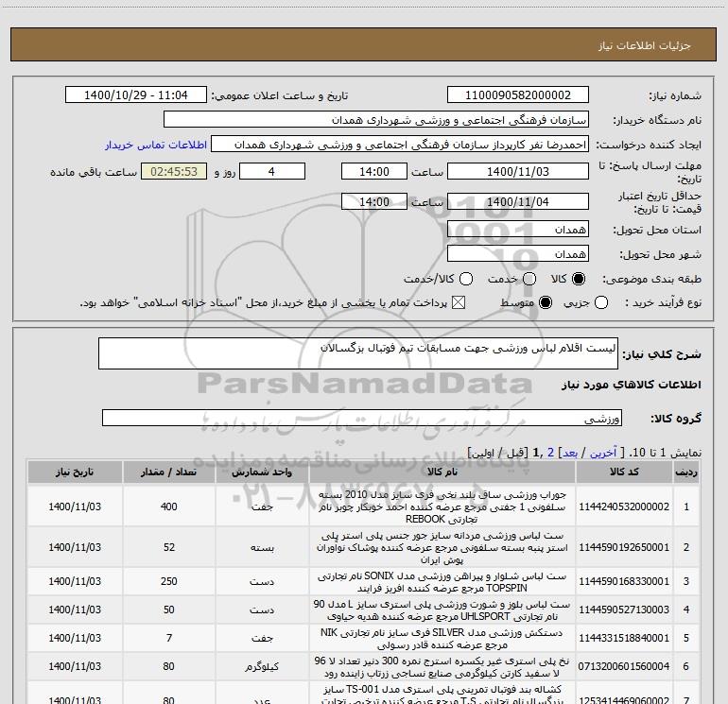Click product code 1144590527130003
Screen dimensions: 728x704
click(x=624, y=610)
